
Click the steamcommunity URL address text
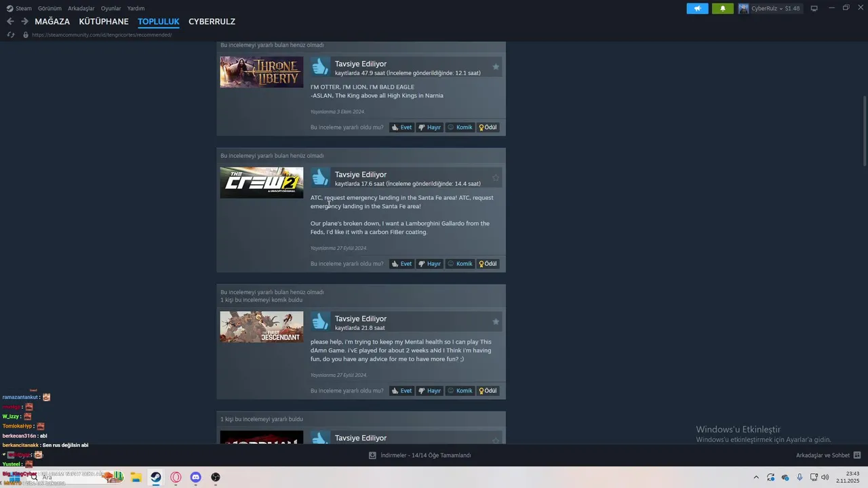[x=102, y=35]
